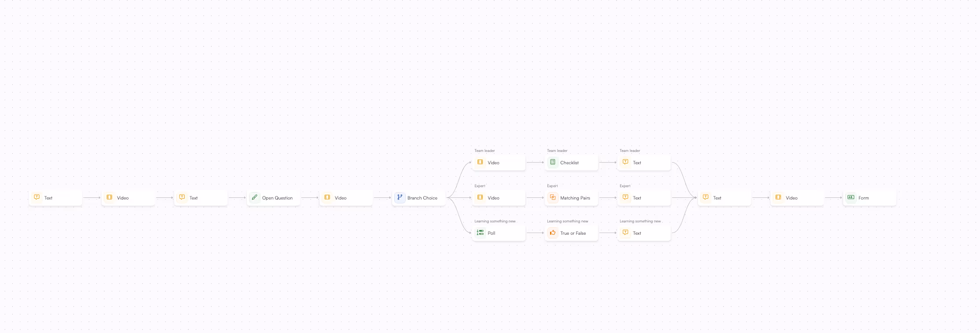Click the green Poll list icon

[x=480, y=233]
